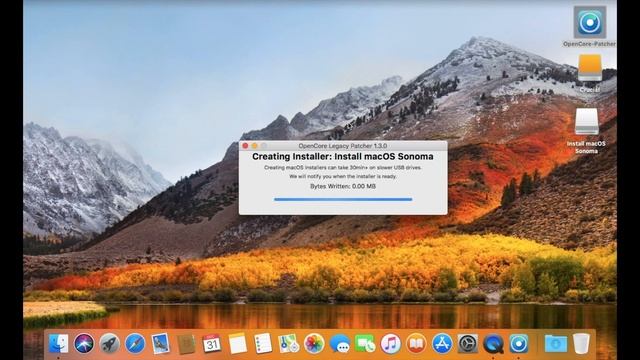Click the installer creation progress bar
This screenshot has height=360, width=640.
(x=343, y=199)
